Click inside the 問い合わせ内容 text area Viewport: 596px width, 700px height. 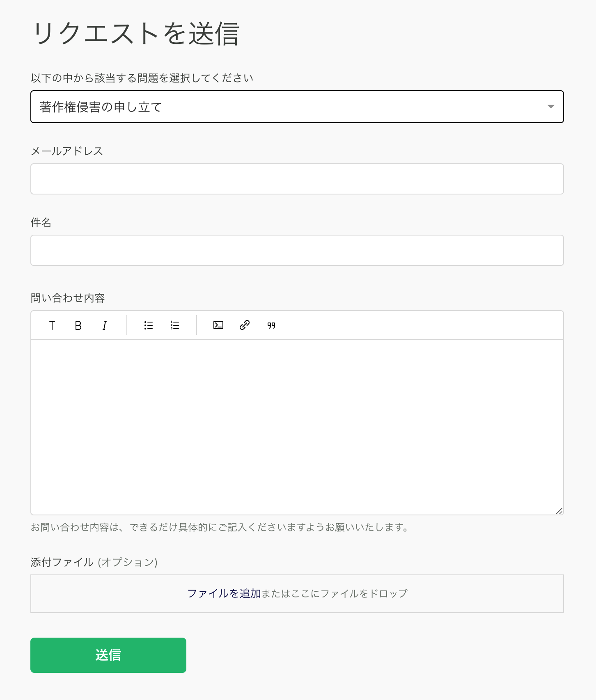[x=297, y=427]
